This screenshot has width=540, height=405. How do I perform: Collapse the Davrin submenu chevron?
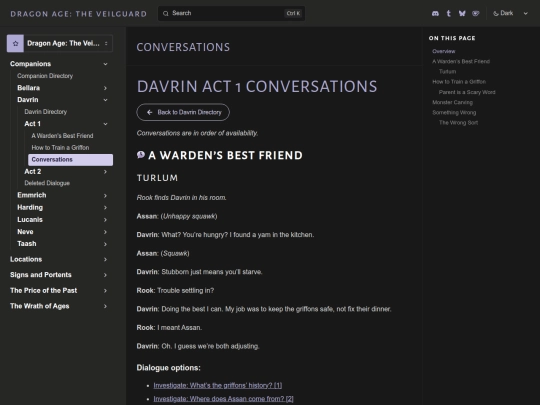(x=105, y=100)
